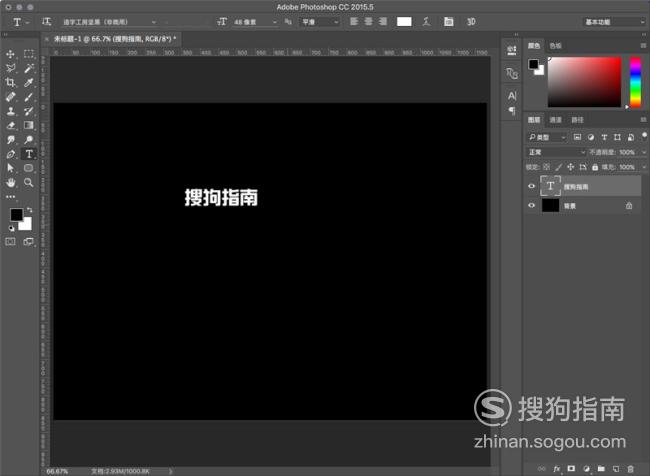Toggle text orientation in options bar
Viewport: 650px width, 476px height.
click(46, 22)
